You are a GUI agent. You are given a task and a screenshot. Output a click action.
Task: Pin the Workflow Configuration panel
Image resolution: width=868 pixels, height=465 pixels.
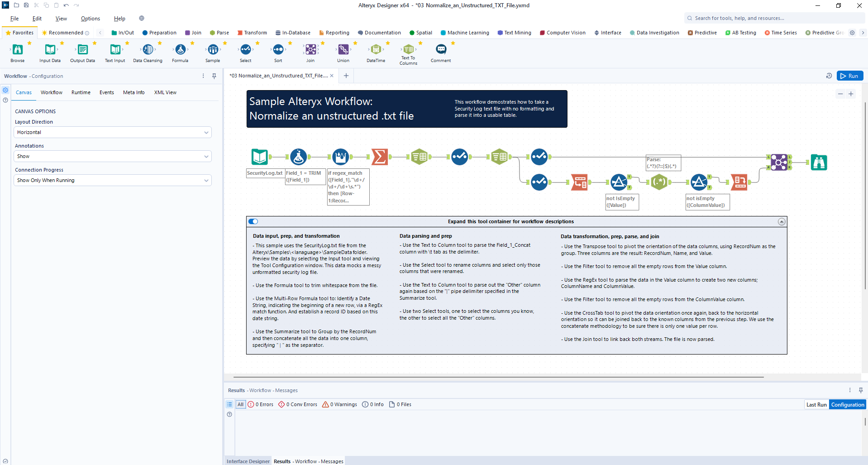(214, 76)
